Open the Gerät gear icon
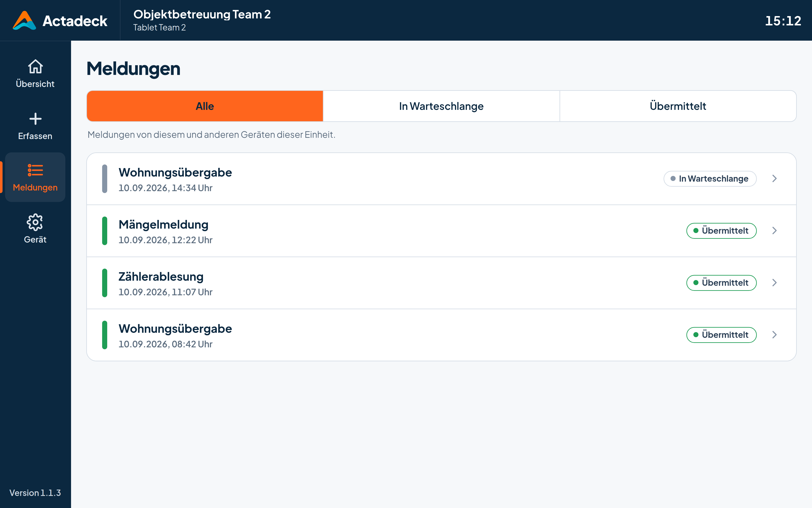This screenshot has height=508, width=812. tap(35, 222)
